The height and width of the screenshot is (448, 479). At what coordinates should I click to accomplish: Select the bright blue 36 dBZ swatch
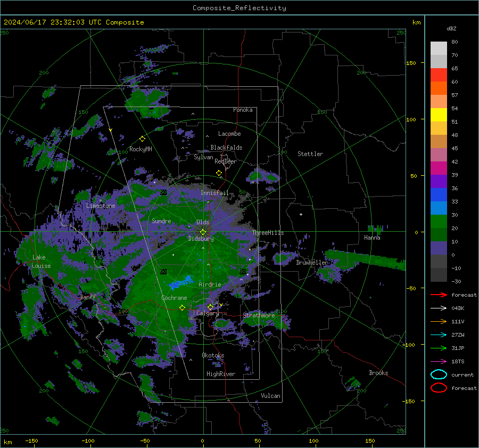[439, 194]
